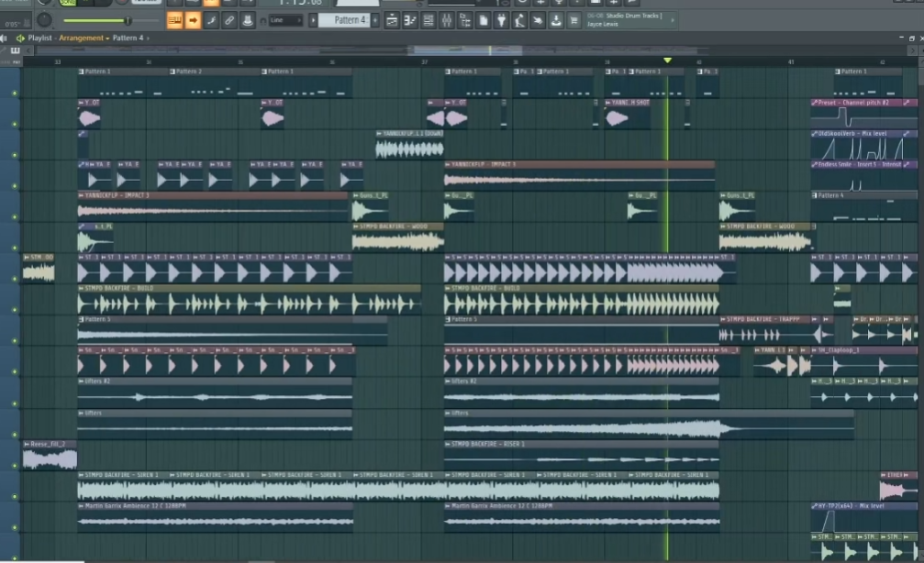Open the Line snap dropdown
This screenshot has height=563, width=924.
coord(286,19)
